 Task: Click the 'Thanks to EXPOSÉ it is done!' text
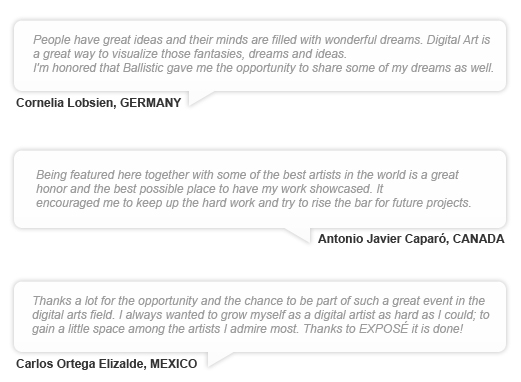pyautogui.click(x=383, y=329)
